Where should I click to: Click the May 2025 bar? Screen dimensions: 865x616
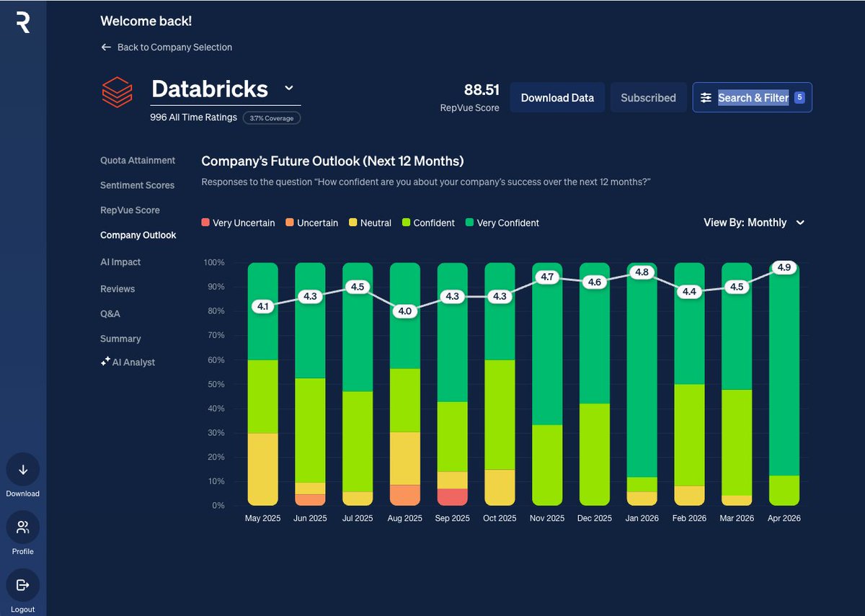coord(262,383)
